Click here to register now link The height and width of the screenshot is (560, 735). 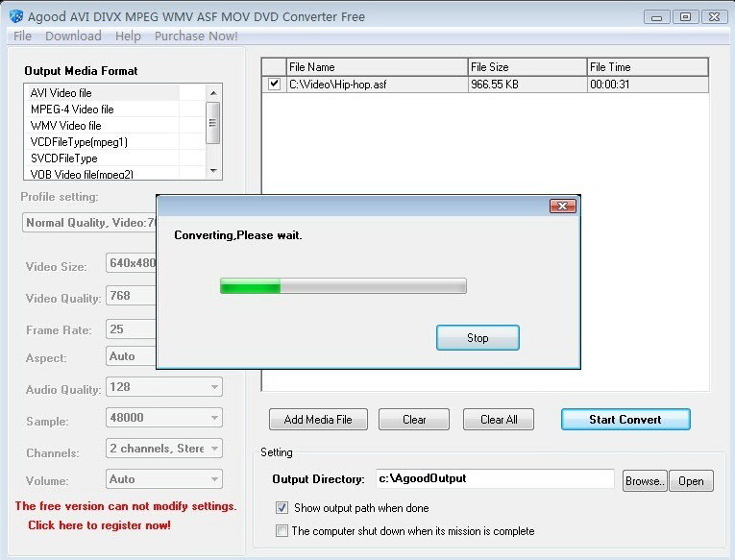tap(99, 525)
